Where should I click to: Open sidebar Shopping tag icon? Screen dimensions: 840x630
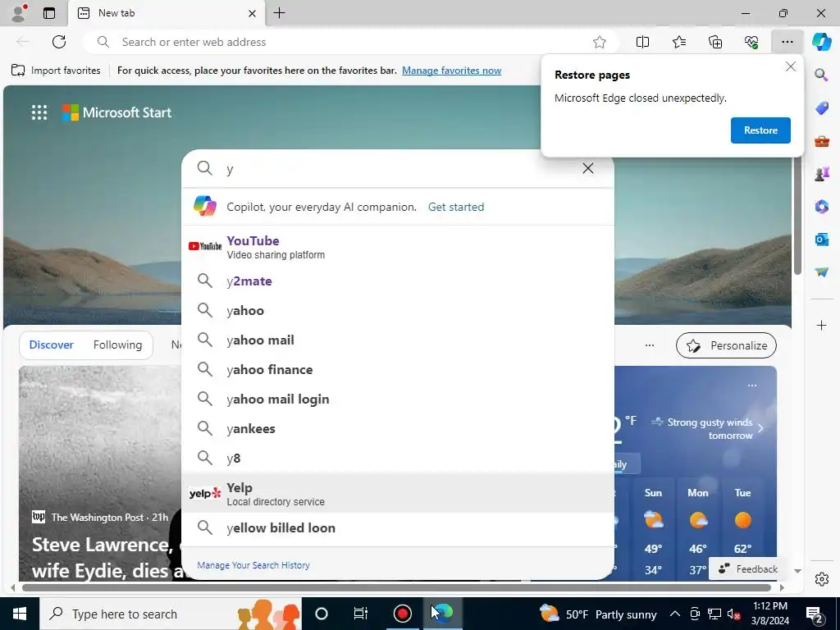tap(821, 107)
